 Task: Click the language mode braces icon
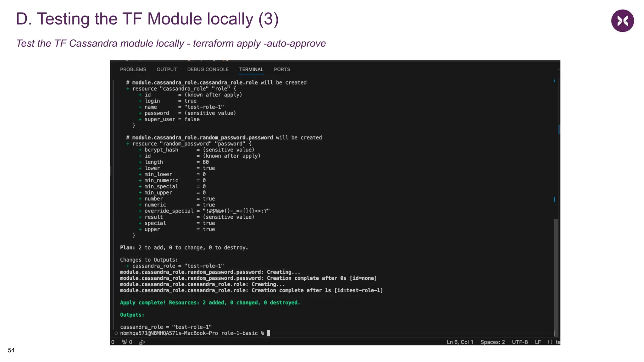(x=550, y=342)
